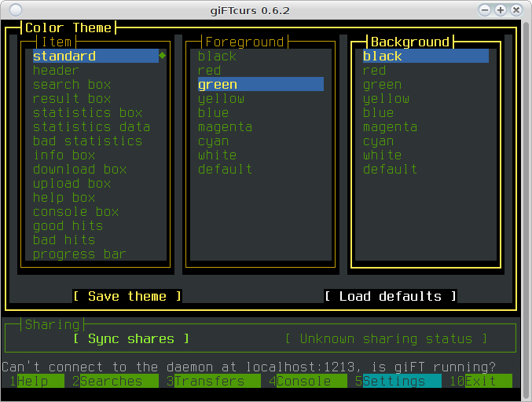The width and height of the screenshot is (532, 402).
Task: Select highlighted black in Background list
Action: tap(426, 56)
